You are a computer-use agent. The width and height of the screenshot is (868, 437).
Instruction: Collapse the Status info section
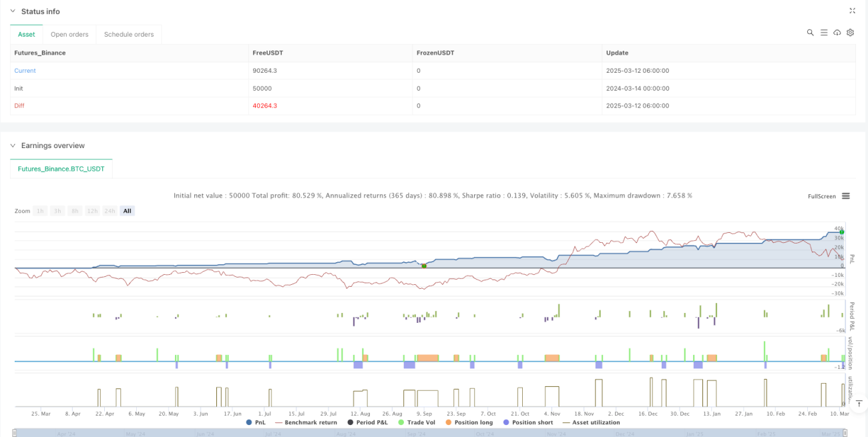[13, 11]
